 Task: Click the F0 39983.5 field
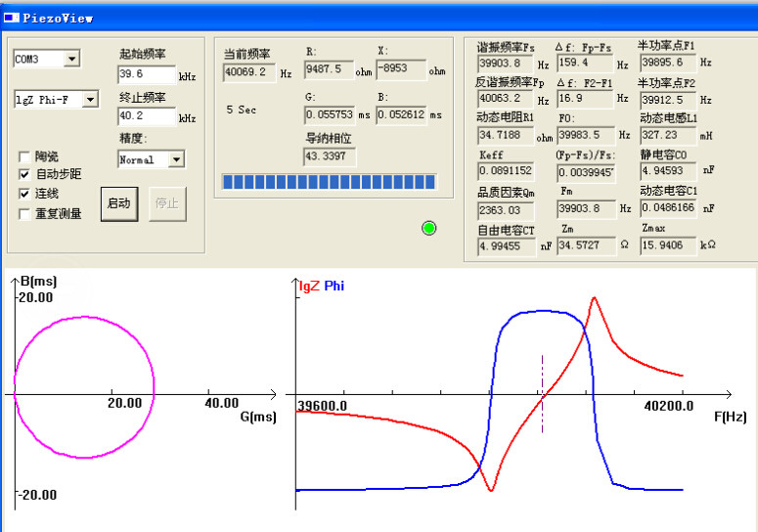pos(587,135)
